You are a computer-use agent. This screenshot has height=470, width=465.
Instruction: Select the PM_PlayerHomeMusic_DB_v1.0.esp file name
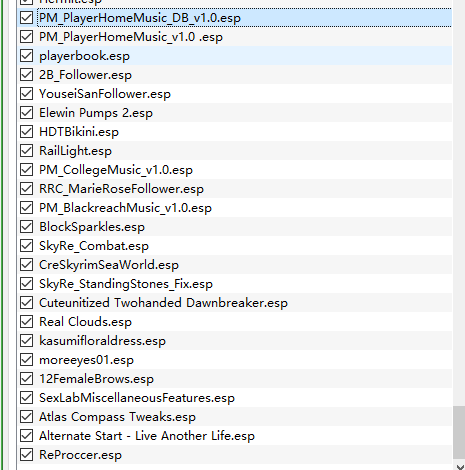140,18
